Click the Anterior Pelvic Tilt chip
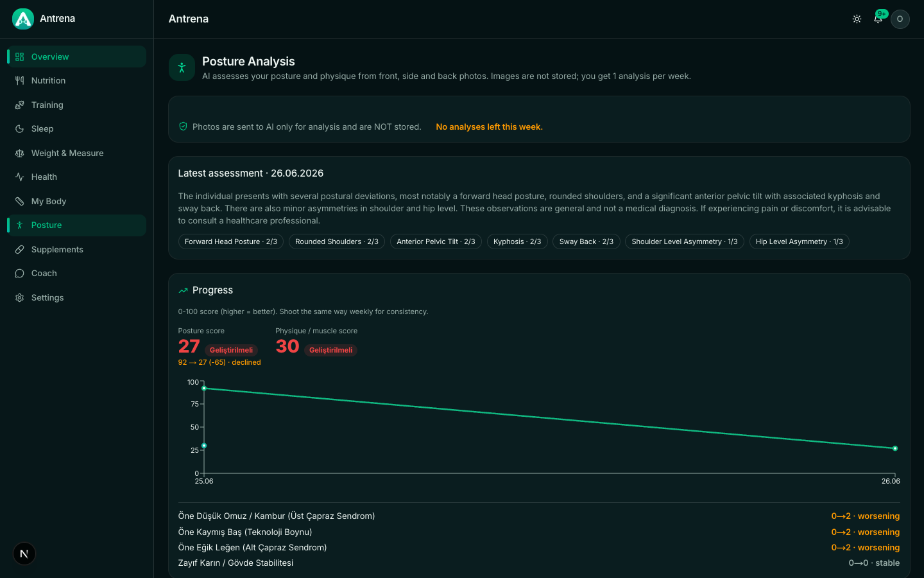This screenshot has width=924, height=578. 436,241
